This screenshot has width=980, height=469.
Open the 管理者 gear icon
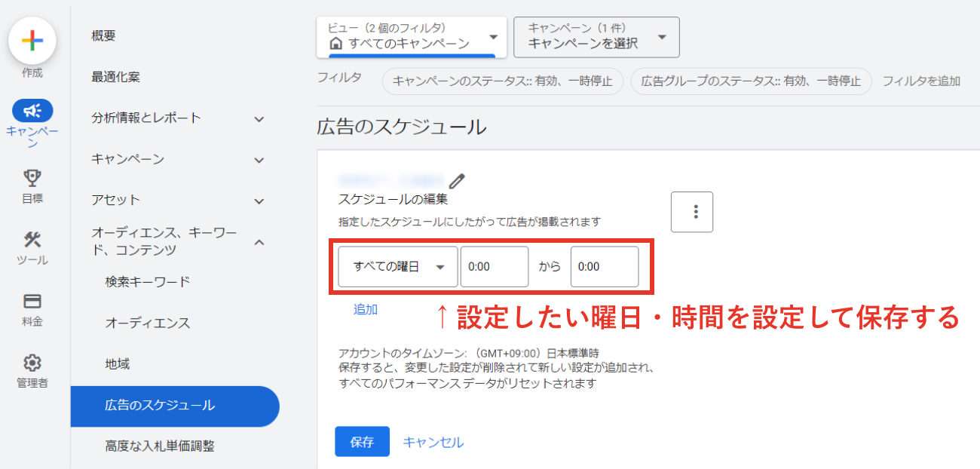(32, 363)
